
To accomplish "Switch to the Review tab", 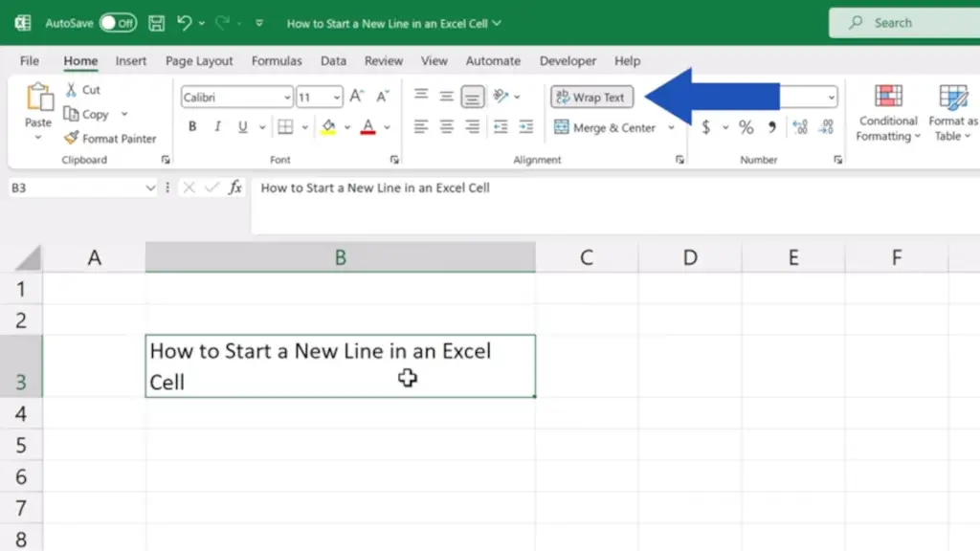I will pyautogui.click(x=384, y=60).
